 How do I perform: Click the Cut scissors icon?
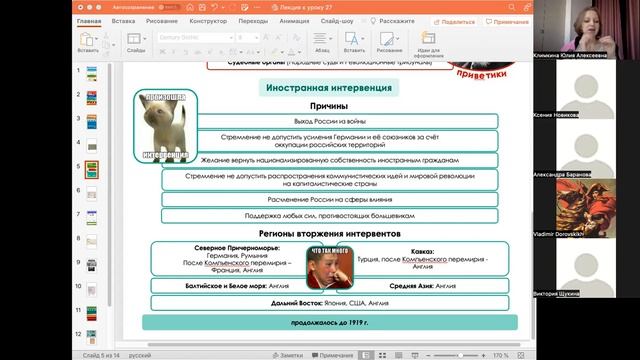tap(107, 36)
